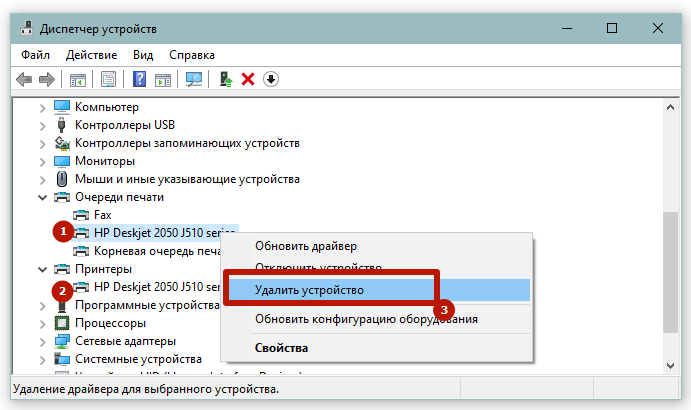691x410 pixels.
Task: Select the Fax tree item
Action: [x=102, y=215]
